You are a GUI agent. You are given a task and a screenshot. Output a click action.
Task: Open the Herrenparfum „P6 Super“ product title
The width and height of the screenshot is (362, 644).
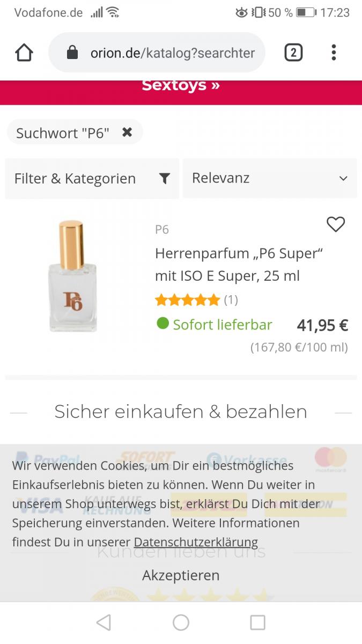(239, 265)
